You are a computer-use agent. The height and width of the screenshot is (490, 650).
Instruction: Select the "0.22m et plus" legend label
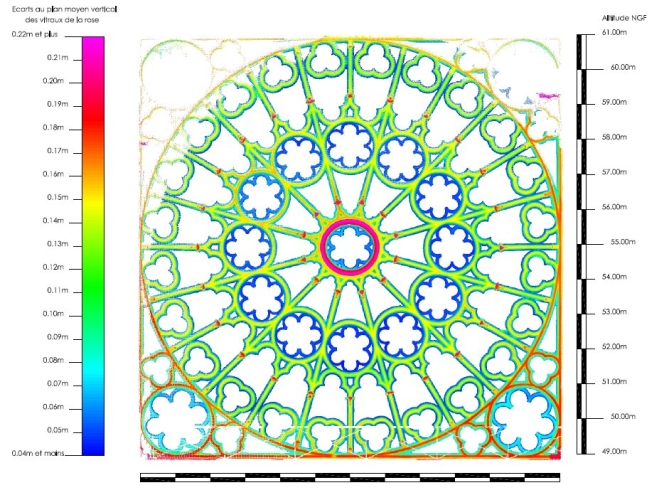pyautogui.click(x=35, y=34)
